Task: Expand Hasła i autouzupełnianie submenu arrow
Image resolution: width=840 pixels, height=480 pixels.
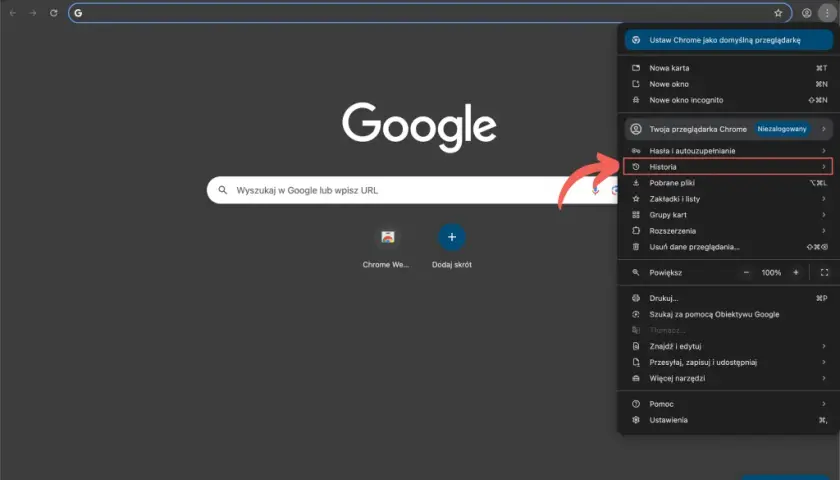Action: coord(823,151)
